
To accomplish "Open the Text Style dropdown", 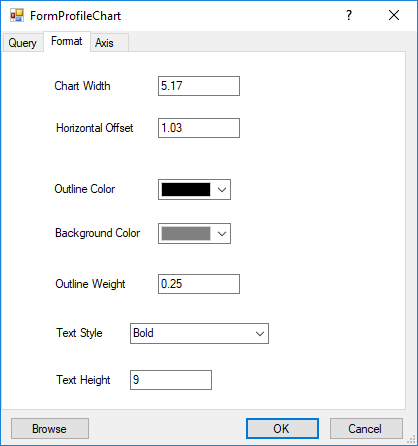I will tap(199, 333).
